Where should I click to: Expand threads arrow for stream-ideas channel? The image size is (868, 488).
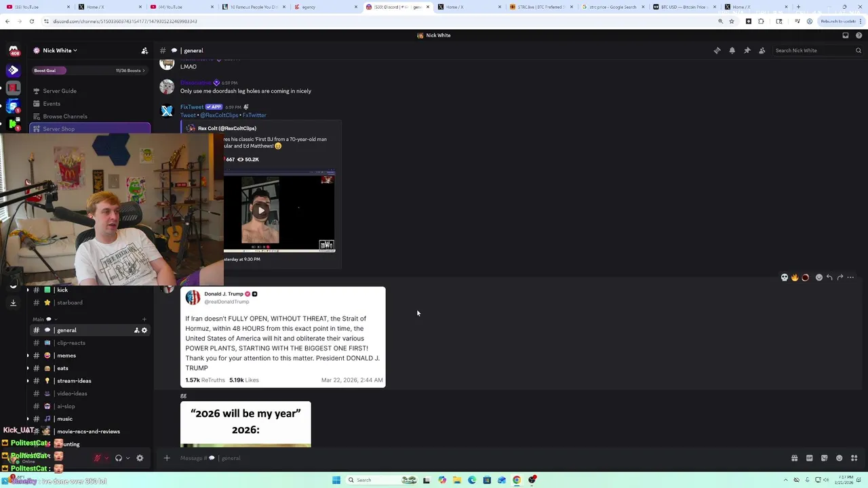click(28, 381)
